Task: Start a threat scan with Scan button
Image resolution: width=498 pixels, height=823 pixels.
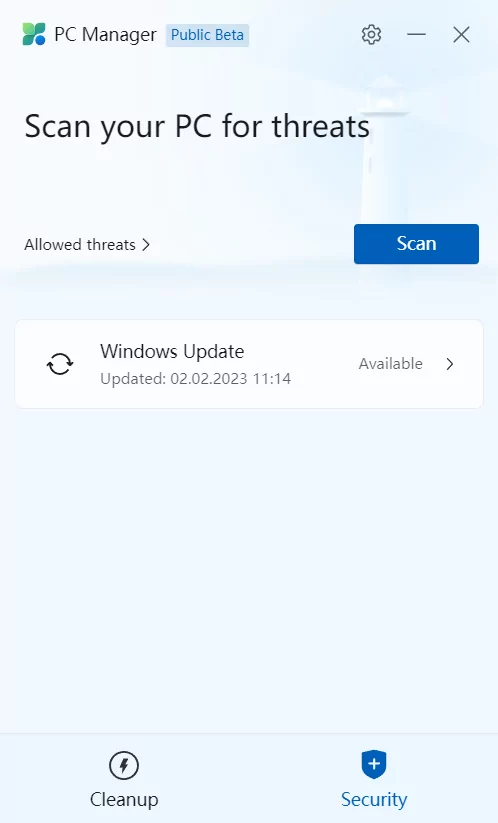Action: pyautogui.click(x=416, y=244)
